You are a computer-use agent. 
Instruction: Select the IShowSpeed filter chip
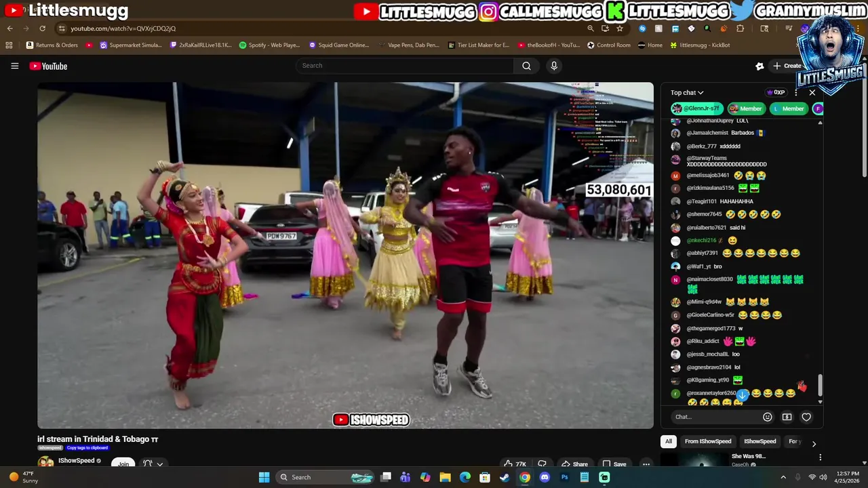[759, 441]
